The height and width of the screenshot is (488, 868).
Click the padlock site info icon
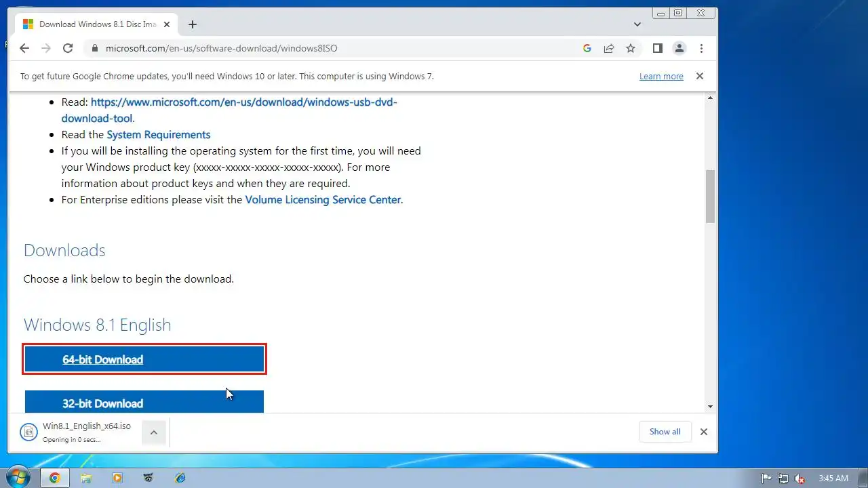coord(94,48)
